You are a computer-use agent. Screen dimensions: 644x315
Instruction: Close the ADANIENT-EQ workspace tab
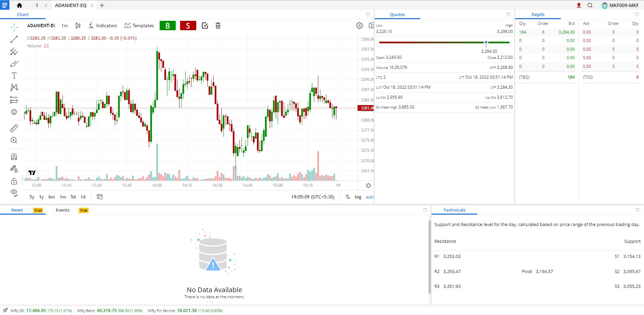tap(92, 5)
